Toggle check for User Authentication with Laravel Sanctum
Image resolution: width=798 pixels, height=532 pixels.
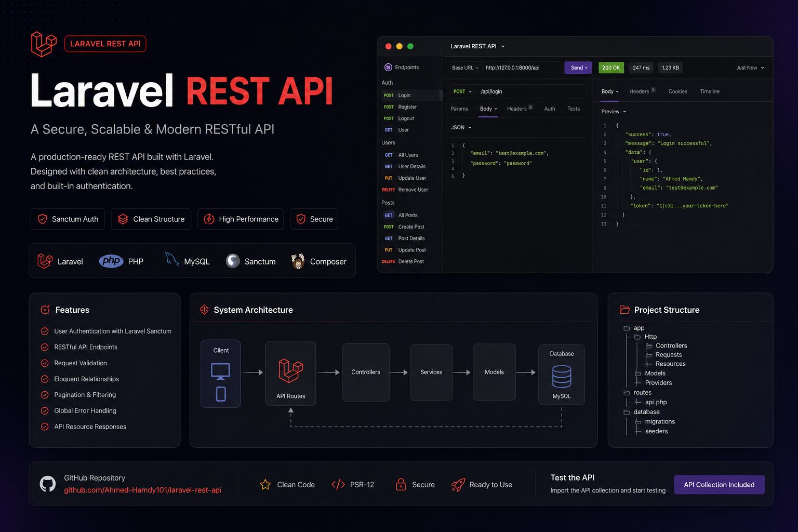[45, 331]
